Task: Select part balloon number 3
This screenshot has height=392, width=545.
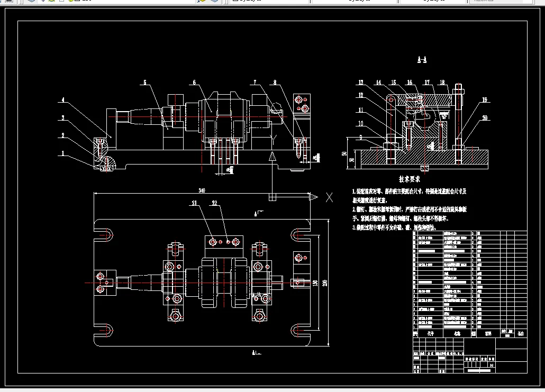Action: [x=62, y=117]
